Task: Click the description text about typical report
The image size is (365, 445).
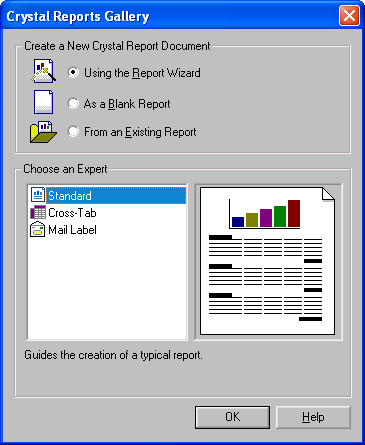Action: [x=113, y=355]
